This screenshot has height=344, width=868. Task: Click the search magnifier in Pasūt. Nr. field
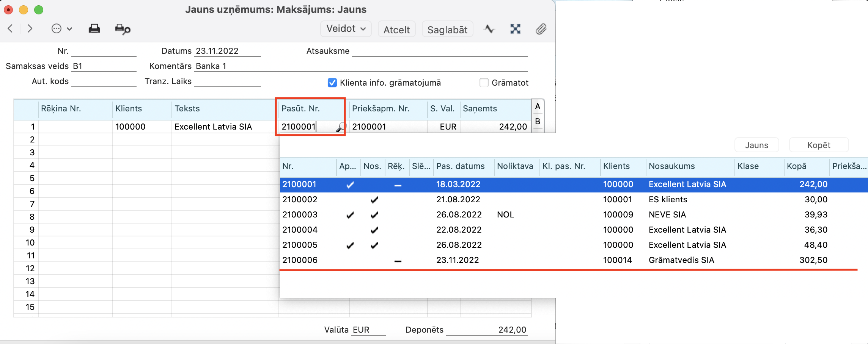pyautogui.click(x=340, y=127)
